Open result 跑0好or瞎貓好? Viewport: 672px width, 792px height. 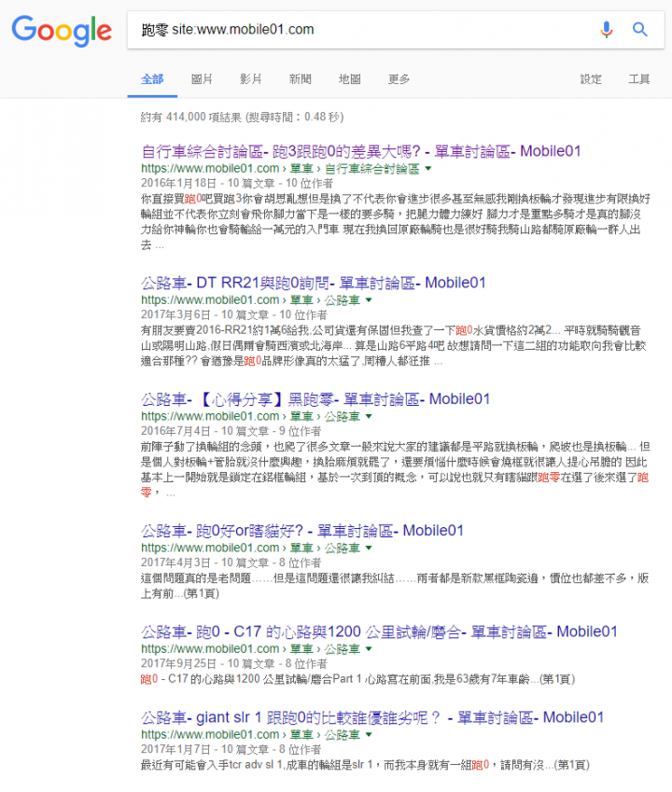[x=302, y=531]
